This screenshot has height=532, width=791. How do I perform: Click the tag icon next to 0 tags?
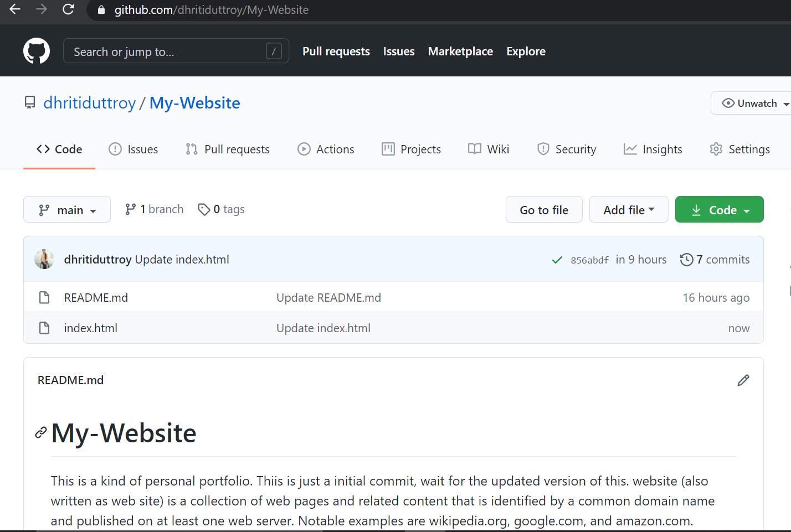tap(204, 209)
